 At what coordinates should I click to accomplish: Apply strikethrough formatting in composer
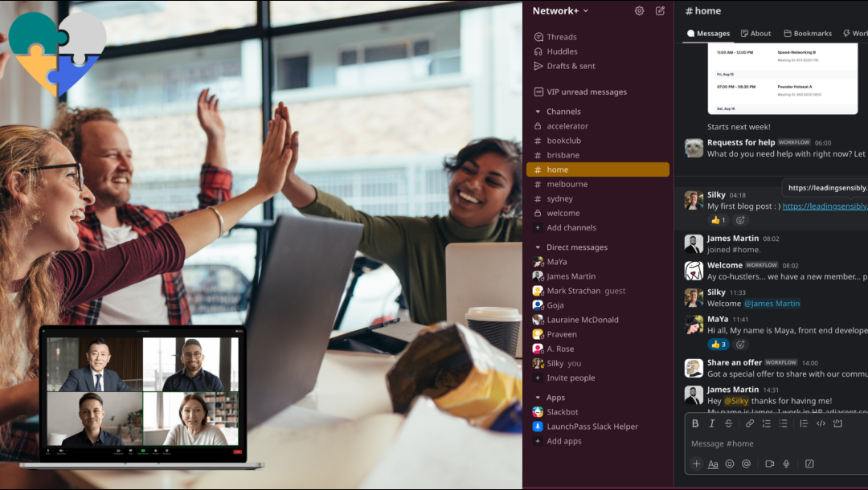(728, 423)
